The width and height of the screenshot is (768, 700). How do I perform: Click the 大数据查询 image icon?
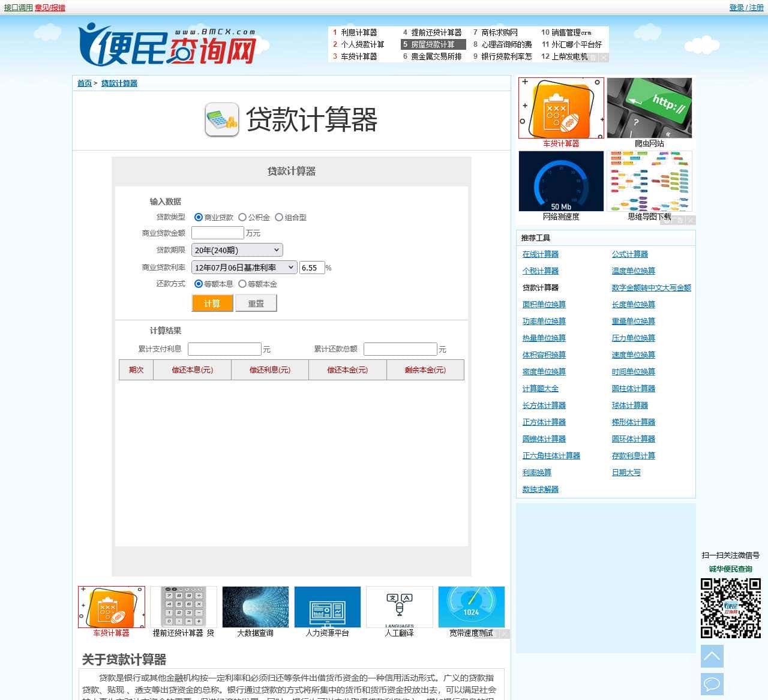[256, 607]
